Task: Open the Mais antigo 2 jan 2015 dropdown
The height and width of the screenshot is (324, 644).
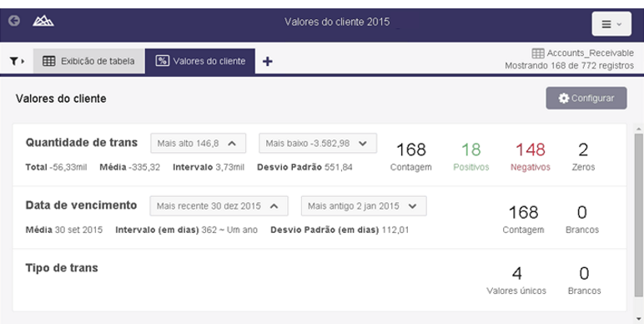Action: coord(364,206)
